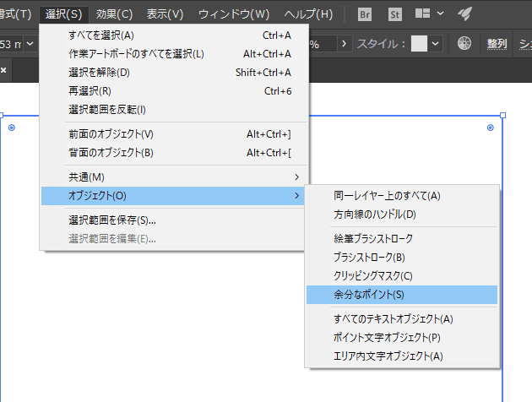This screenshot has width=532, height=402.
Task: Expand the 共通(M) submenu
Action: tap(174, 177)
